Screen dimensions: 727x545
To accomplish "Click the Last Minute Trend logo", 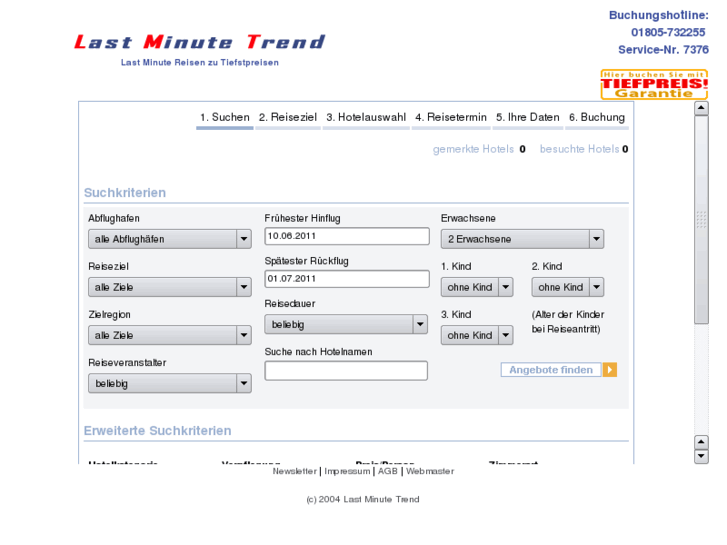I will [x=199, y=42].
